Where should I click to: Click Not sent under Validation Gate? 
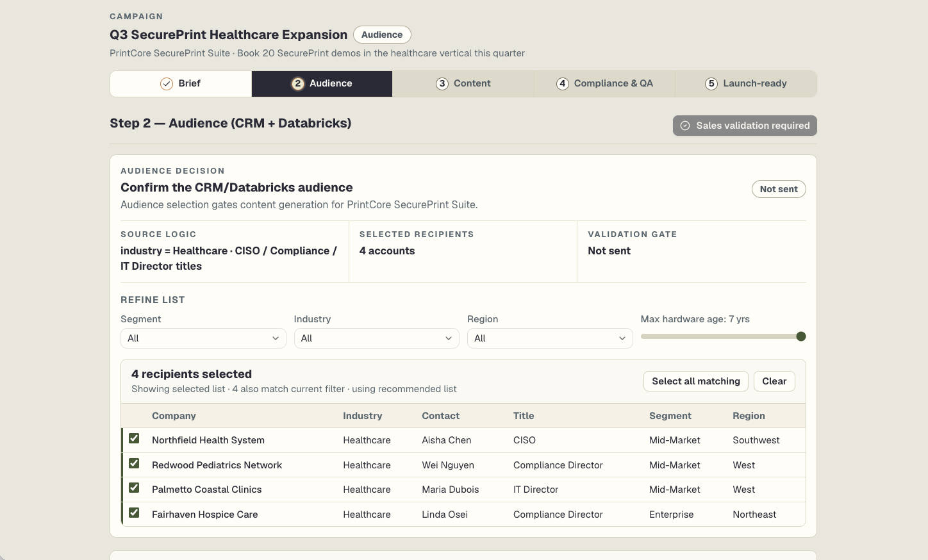click(609, 251)
